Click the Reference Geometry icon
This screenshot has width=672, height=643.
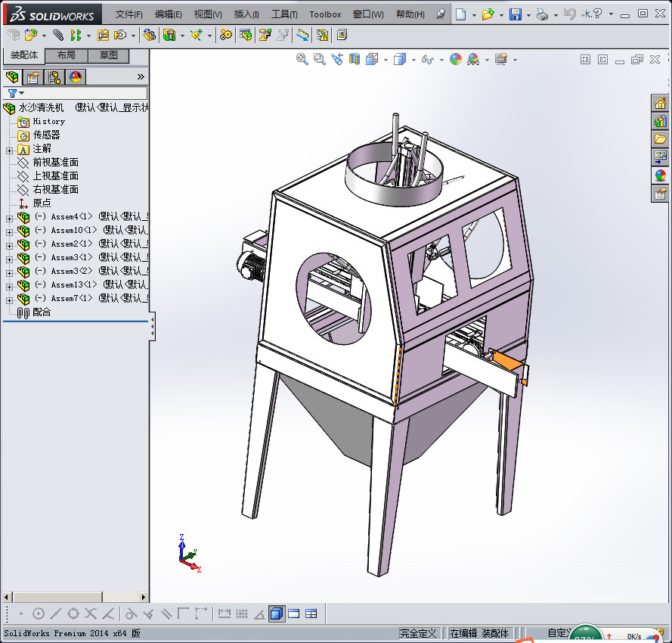pyautogui.click(x=197, y=35)
